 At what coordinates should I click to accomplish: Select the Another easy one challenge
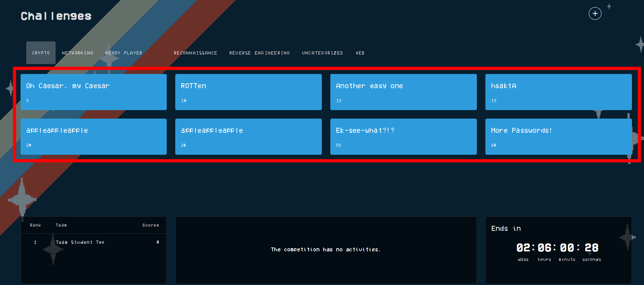click(404, 92)
